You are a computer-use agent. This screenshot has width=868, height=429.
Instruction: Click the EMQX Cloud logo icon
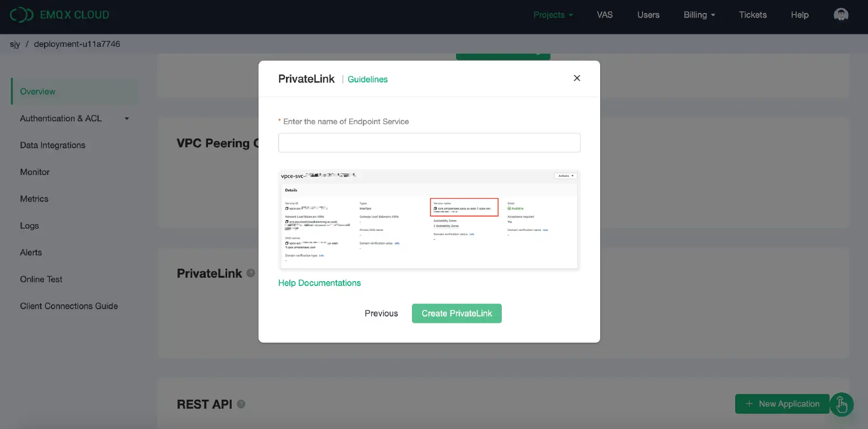point(22,14)
